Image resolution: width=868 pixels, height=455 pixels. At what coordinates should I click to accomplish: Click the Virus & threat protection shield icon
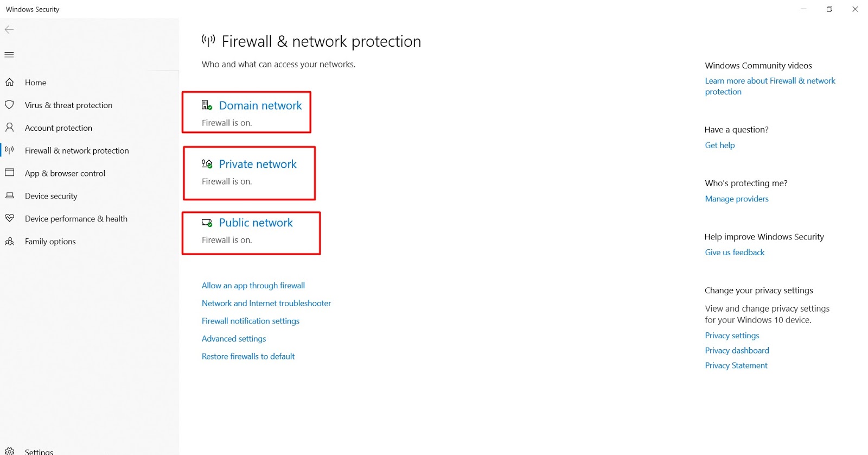click(9, 105)
